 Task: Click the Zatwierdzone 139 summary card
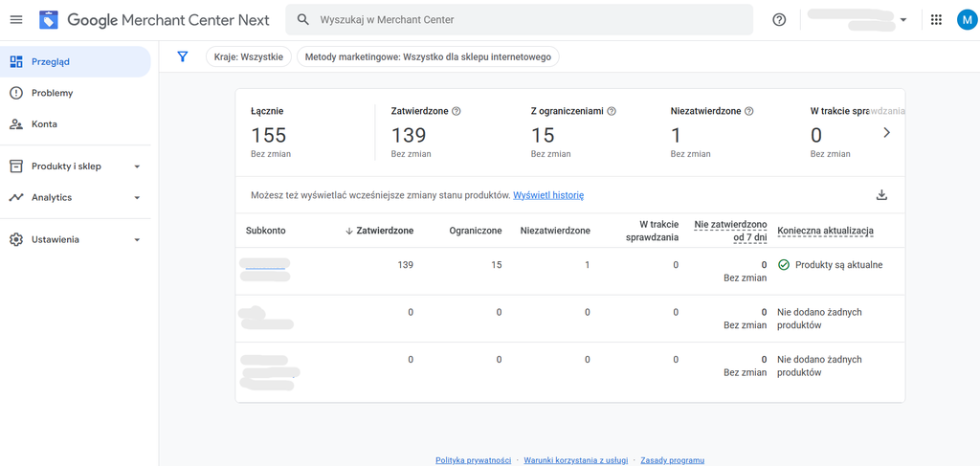coord(445,132)
